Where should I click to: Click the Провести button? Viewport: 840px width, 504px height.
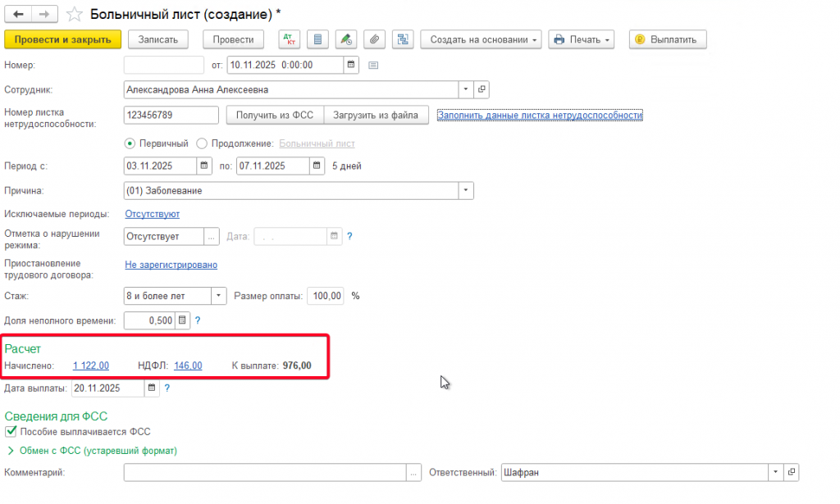233,39
